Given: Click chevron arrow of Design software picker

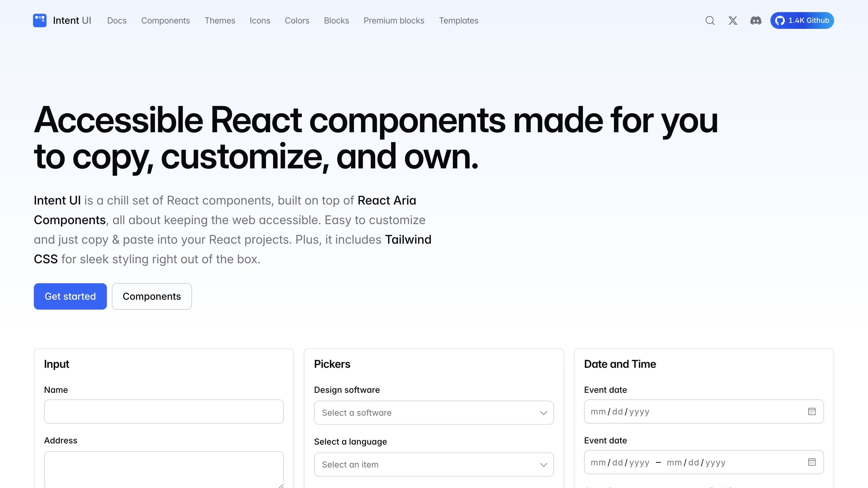Looking at the screenshot, I should [543, 413].
